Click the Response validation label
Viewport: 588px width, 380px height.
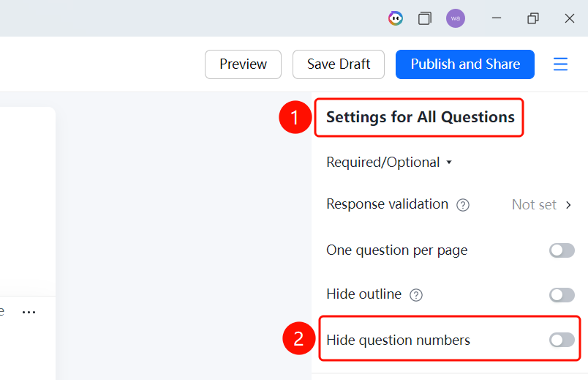[x=387, y=204]
